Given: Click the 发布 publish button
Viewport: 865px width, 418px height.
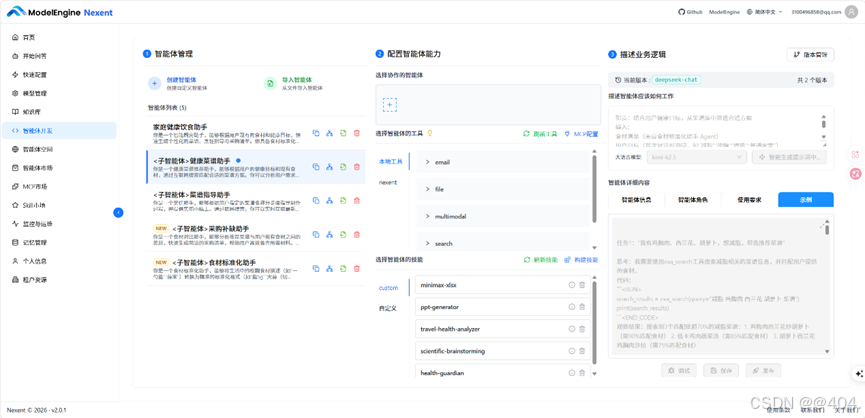Looking at the screenshot, I should coord(763,371).
